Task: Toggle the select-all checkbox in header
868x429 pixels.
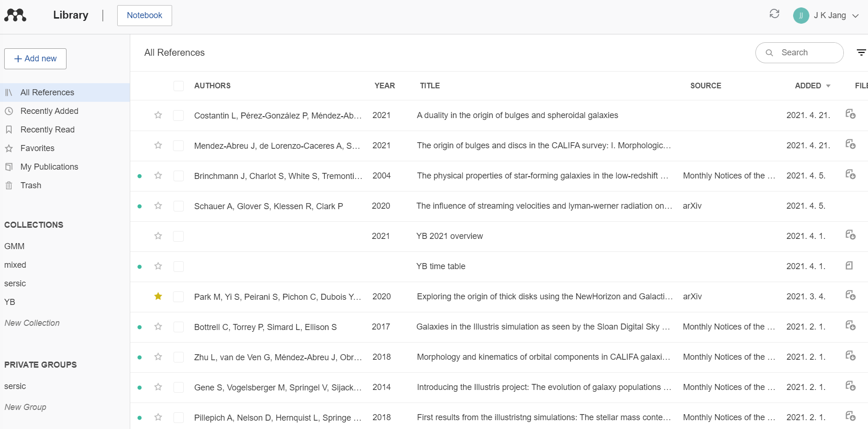Action: pyautogui.click(x=179, y=86)
